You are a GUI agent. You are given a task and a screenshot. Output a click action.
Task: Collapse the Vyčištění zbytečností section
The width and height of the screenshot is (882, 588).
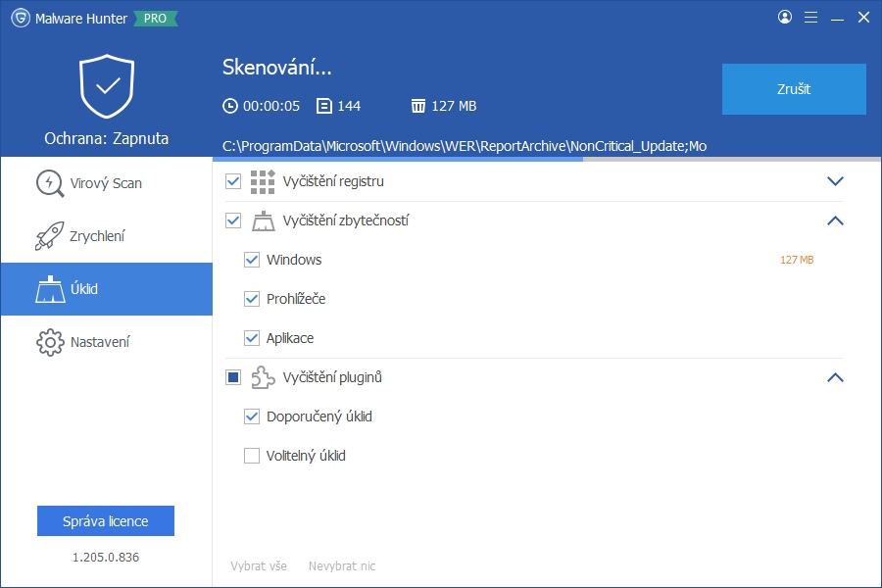click(x=835, y=220)
